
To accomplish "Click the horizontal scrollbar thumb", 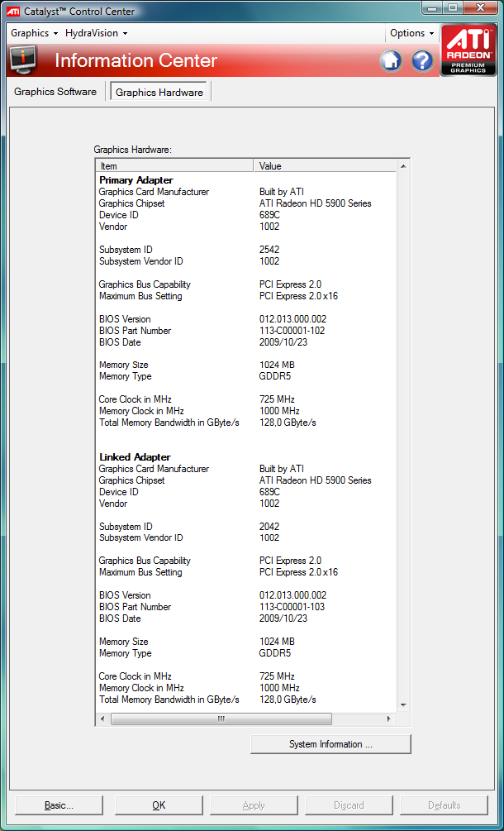I will pos(221,719).
